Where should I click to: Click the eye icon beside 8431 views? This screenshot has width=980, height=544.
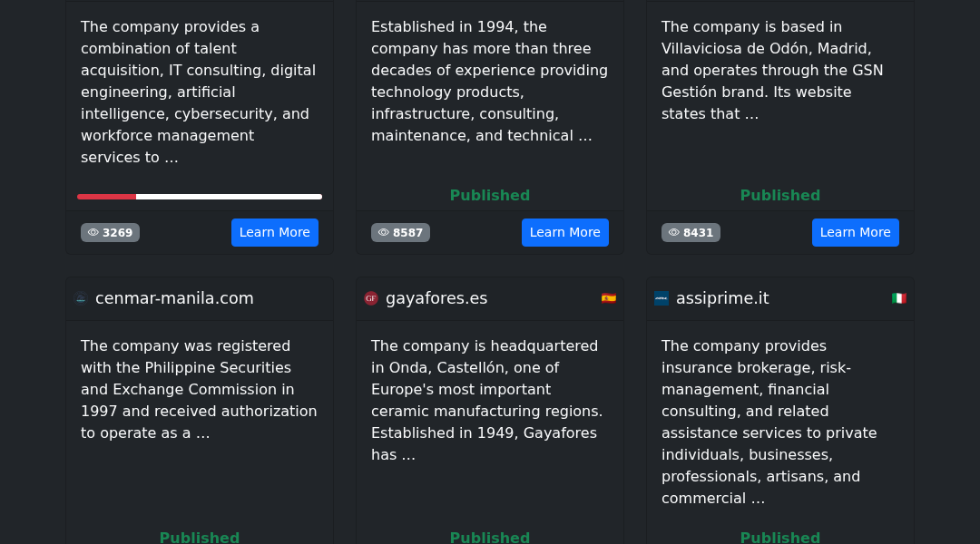point(673,232)
